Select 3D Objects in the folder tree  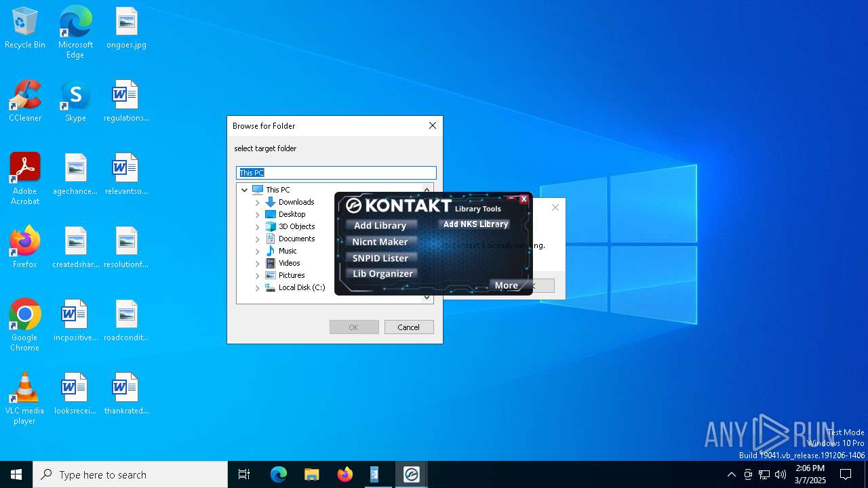(x=296, y=226)
